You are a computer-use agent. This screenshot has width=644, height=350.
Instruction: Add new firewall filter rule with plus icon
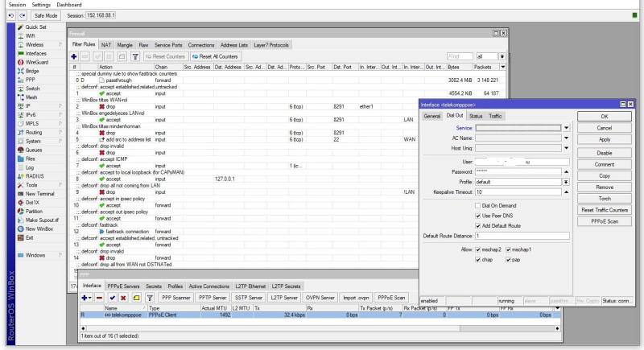coord(74,56)
